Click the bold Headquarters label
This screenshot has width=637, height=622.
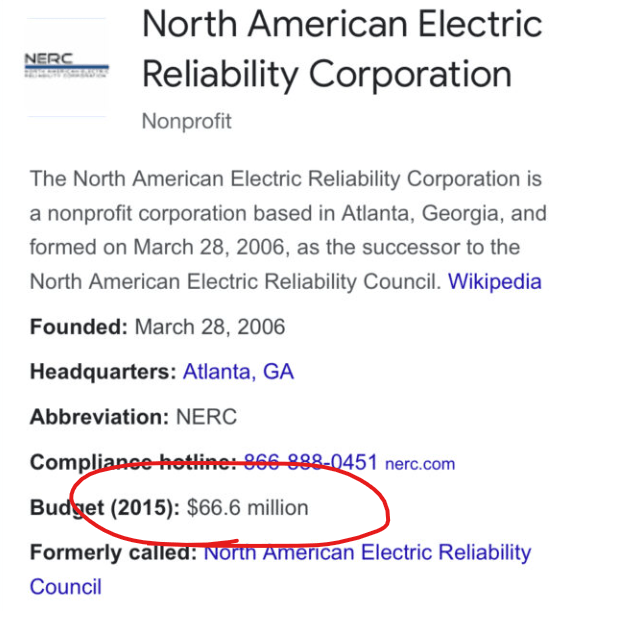click(103, 372)
